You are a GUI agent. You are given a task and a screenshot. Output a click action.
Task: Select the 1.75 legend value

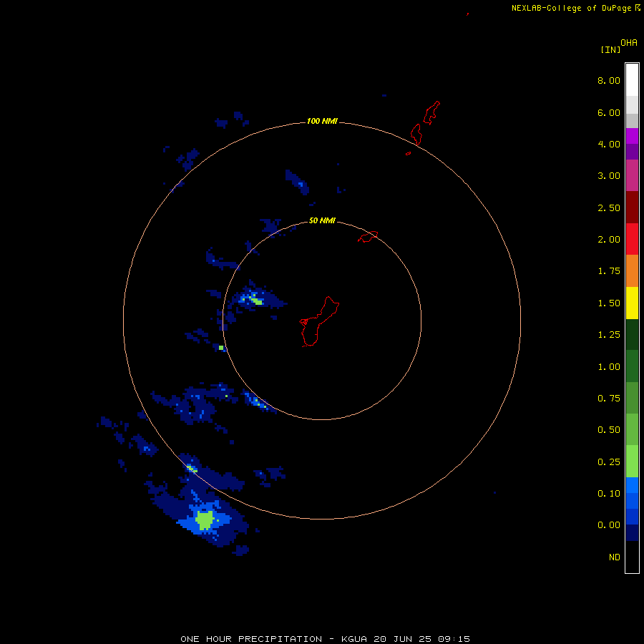pos(609,271)
